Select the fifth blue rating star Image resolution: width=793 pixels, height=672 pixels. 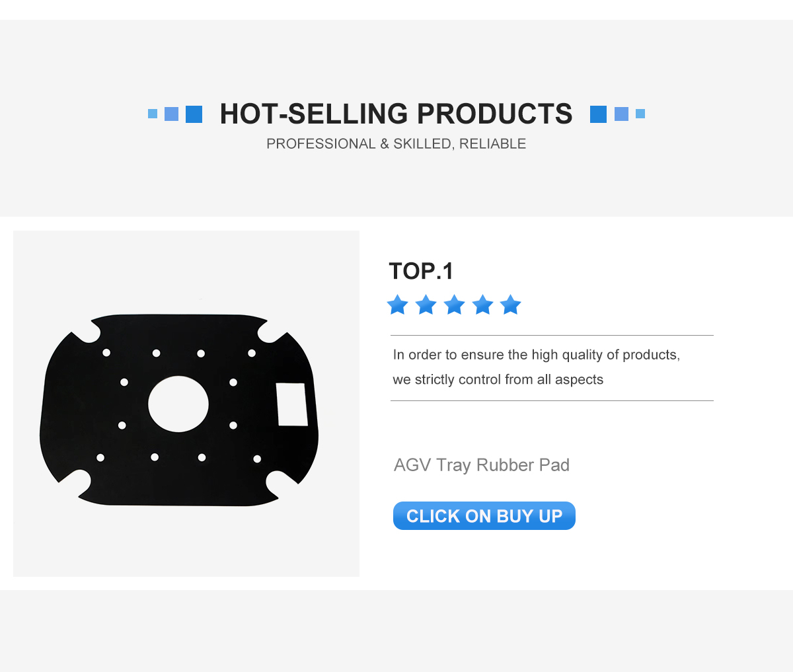pyautogui.click(x=510, y=305)
